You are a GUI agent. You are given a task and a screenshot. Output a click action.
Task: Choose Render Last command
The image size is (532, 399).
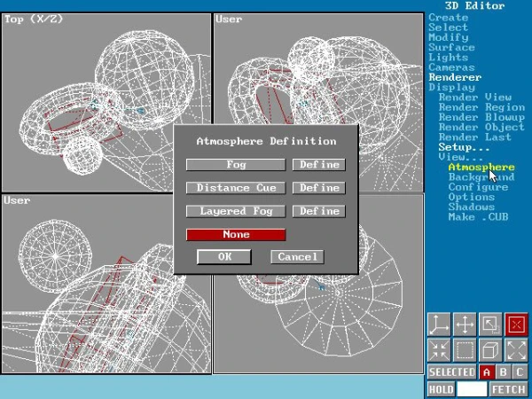475,137
